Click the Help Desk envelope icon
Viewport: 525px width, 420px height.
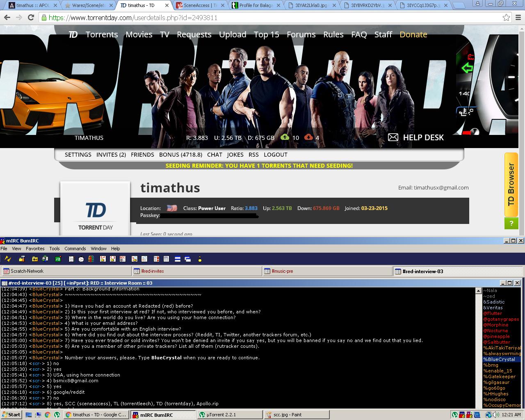click(x=393, y=137)
